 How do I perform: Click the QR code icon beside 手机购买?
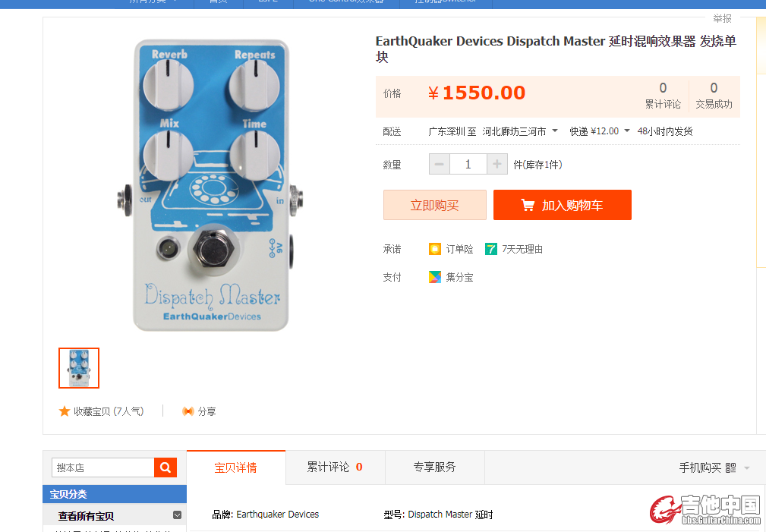tap(731, 468)
